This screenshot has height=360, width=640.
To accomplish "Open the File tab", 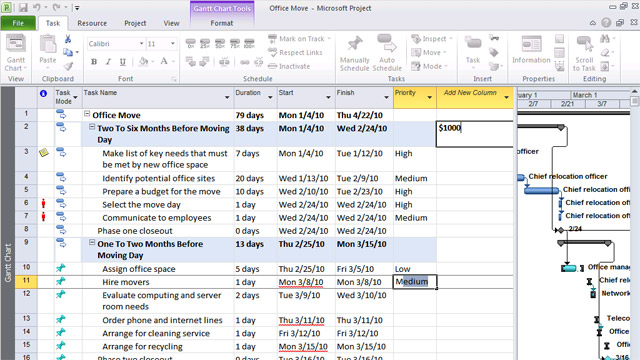I will point(18,23).
